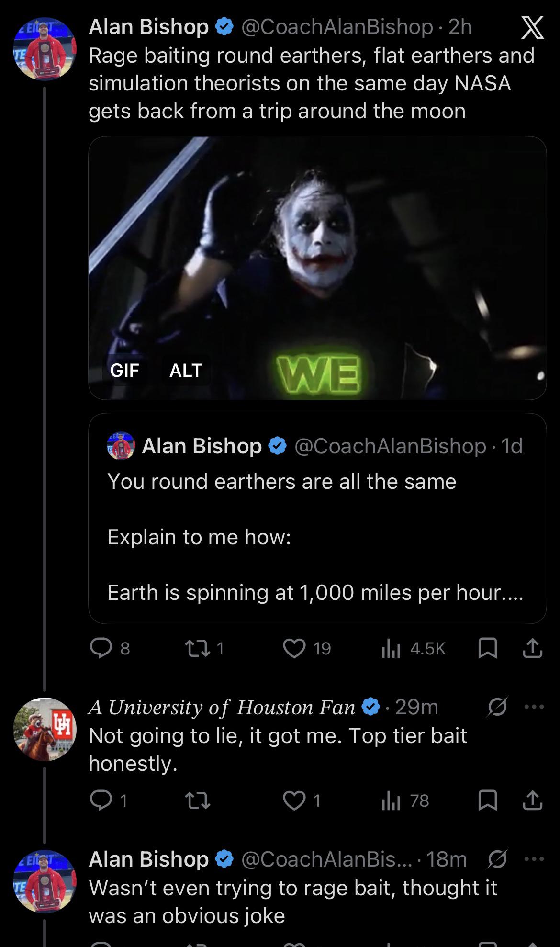560x947 pixels.
Task: Share the Houston Fan reply
Action: tap(532, 800)
